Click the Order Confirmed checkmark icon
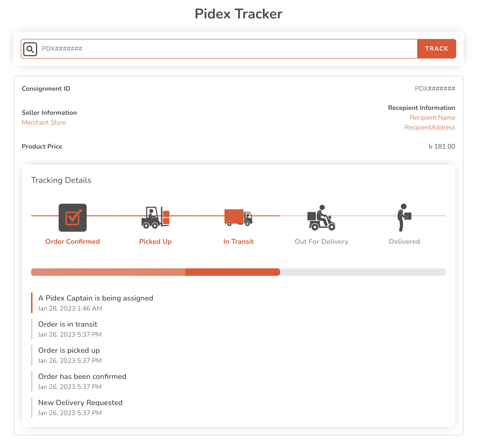Screen dimensions: 477x448 coord(72,218)
